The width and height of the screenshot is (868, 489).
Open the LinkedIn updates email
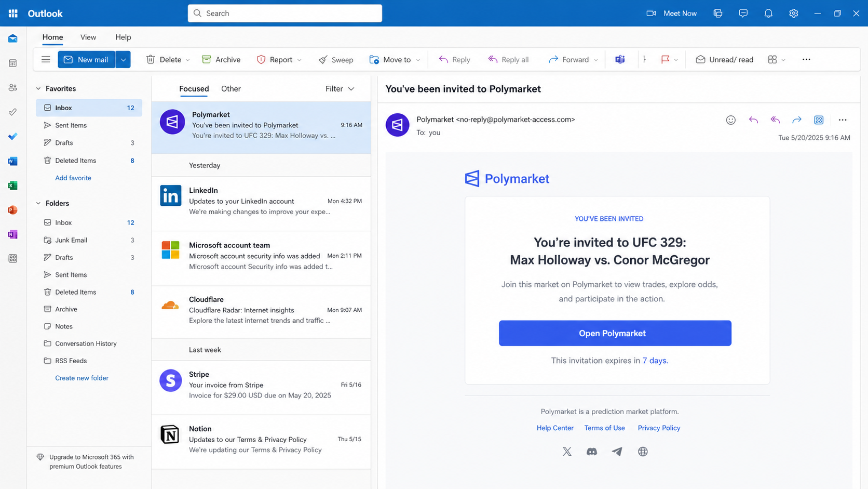(x=261, y=204)
